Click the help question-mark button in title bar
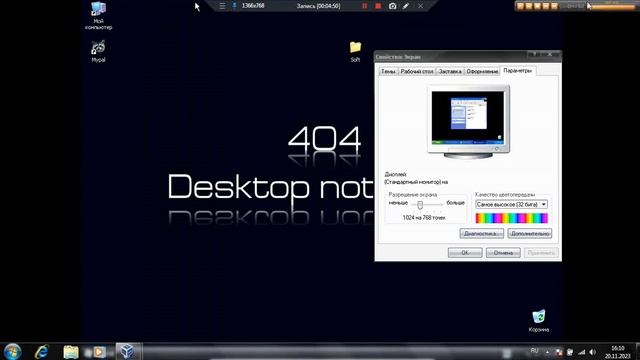640x360 pixels. tap(535, 54)
